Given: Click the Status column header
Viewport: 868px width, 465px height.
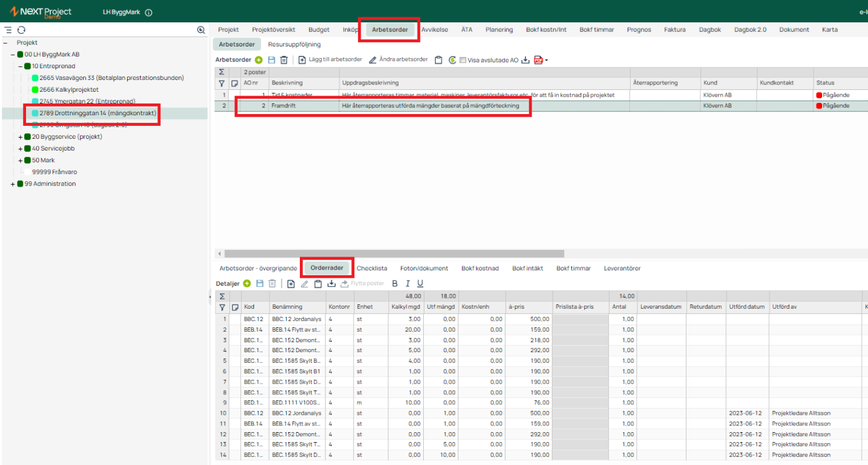Looking at the screenshot, I should pyautogui.click(x=840, y=83).
